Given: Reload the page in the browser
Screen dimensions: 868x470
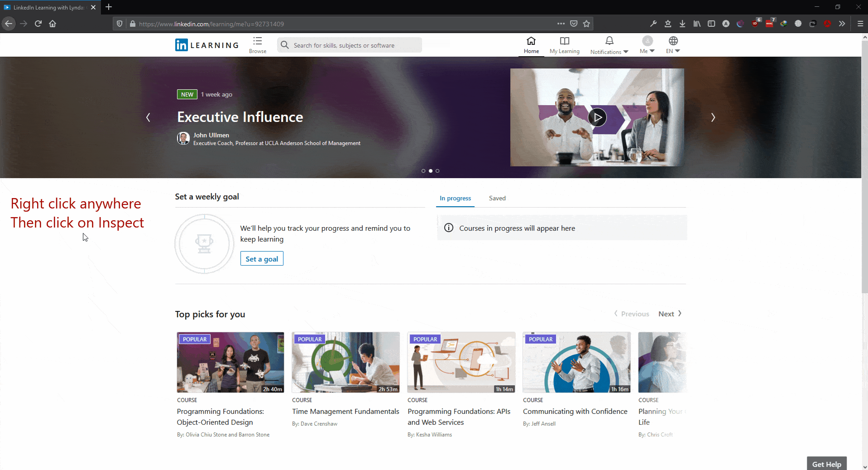Looking at the screenshot, I should [38, 24].
